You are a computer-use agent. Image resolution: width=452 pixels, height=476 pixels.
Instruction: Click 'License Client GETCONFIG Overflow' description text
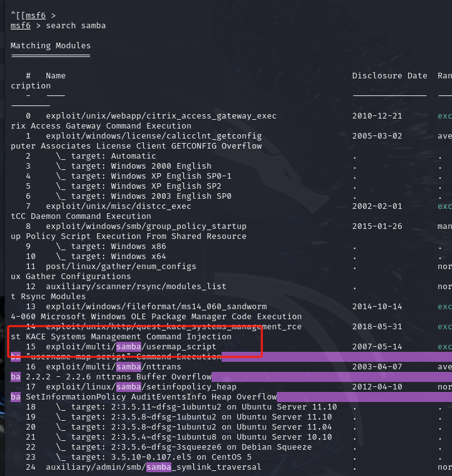coord(179,146)
